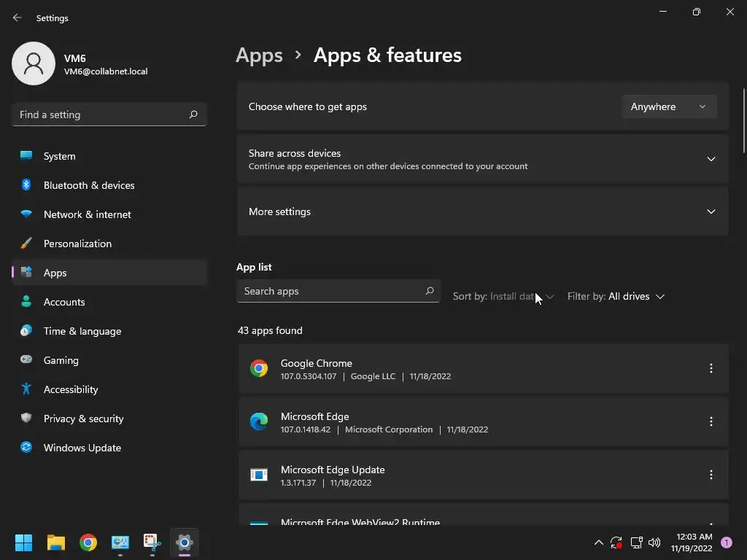Image resolution: width=747 pixels, height=560 pixels.
Task: Click the Settings gear on the taskbar
Action: coord(185,542)
